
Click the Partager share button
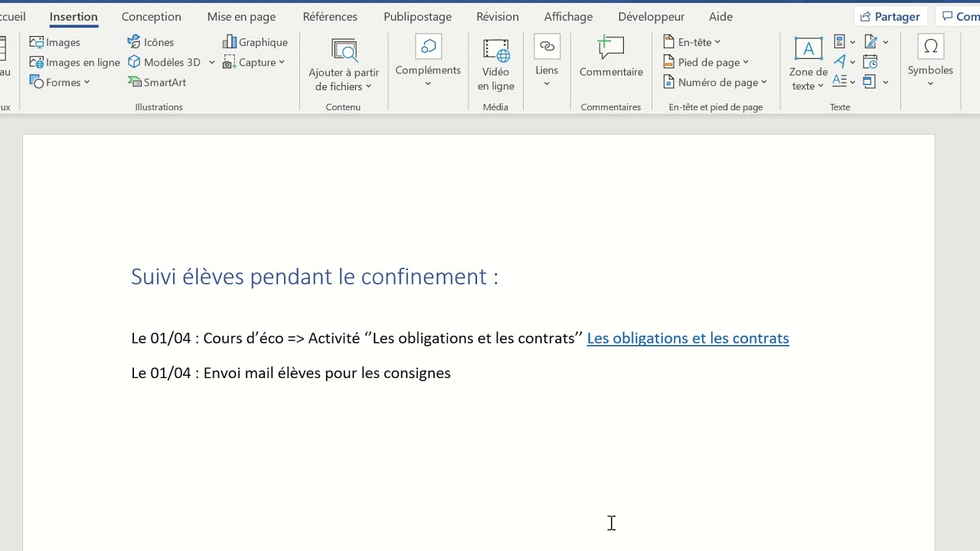click(x=890, y=16)
